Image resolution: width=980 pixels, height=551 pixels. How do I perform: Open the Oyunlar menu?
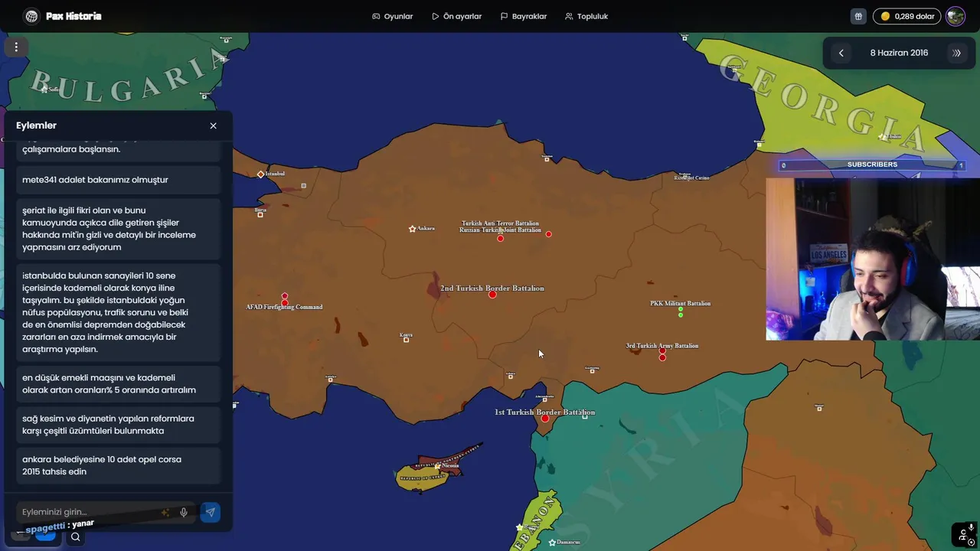point(393,16)
